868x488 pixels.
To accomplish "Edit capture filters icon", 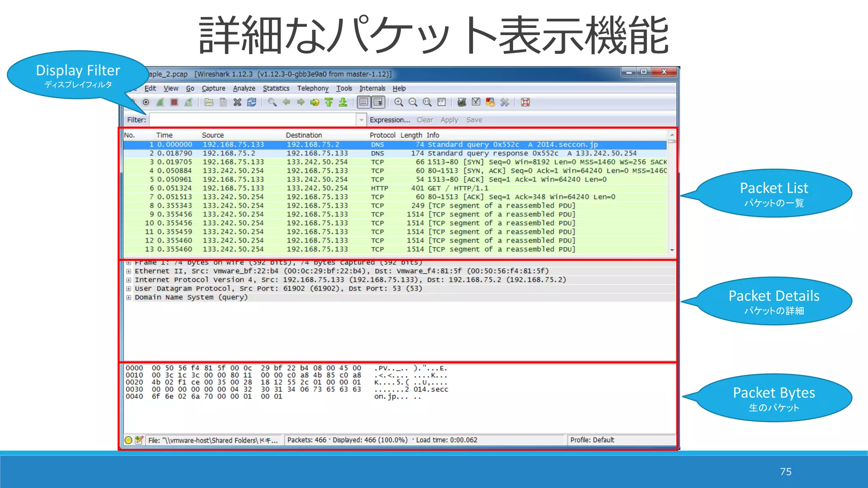I will click(462, 102).
